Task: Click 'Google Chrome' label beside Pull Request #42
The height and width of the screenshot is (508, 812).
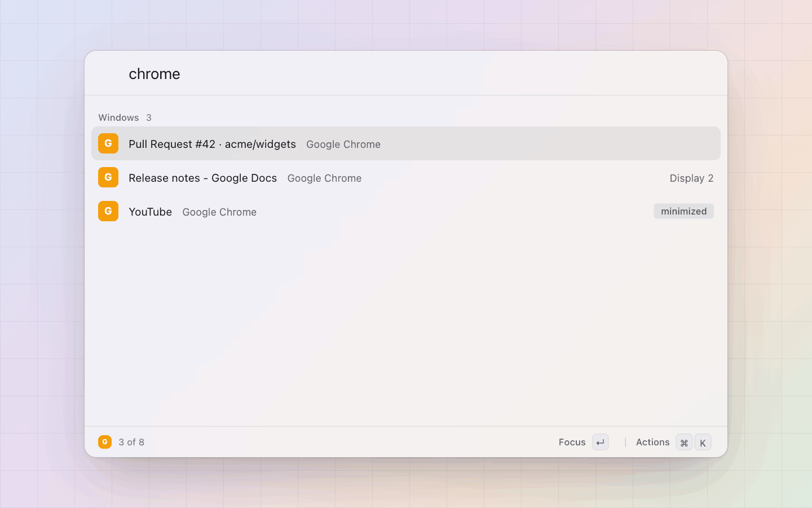Action: pyautogui.click(x=343, y=144)
